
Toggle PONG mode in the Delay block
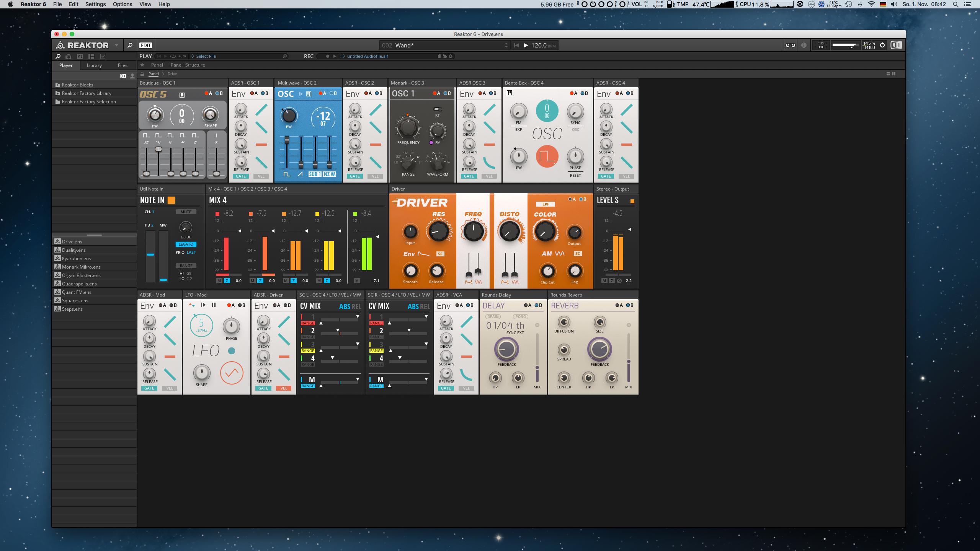(521, 317)
